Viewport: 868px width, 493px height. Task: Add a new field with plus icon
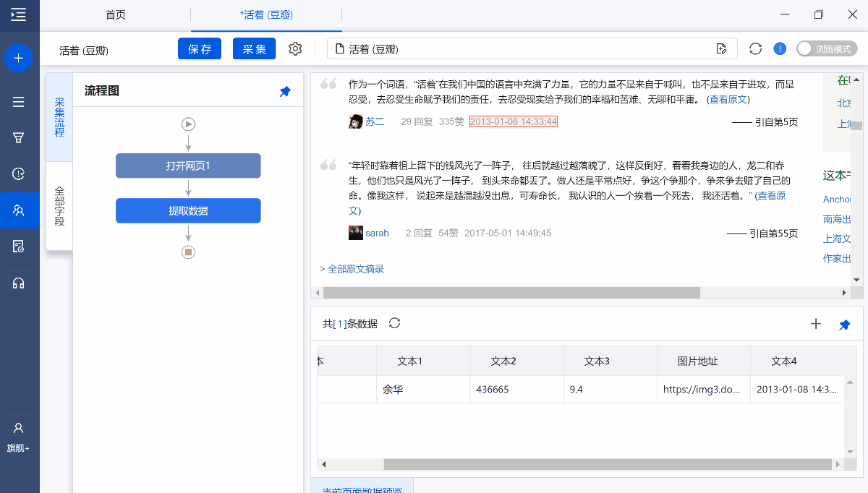(x=816, y=324)
